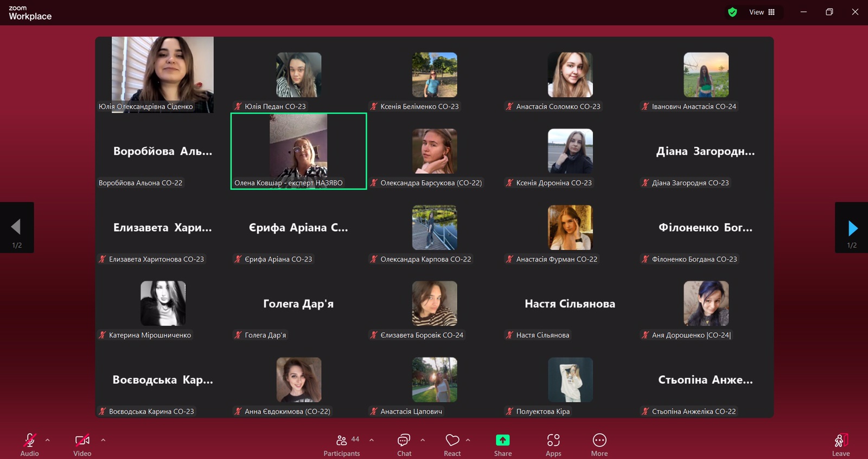Click Анастасія Соломко СО-23 profile picture

[x=570, y=75]
